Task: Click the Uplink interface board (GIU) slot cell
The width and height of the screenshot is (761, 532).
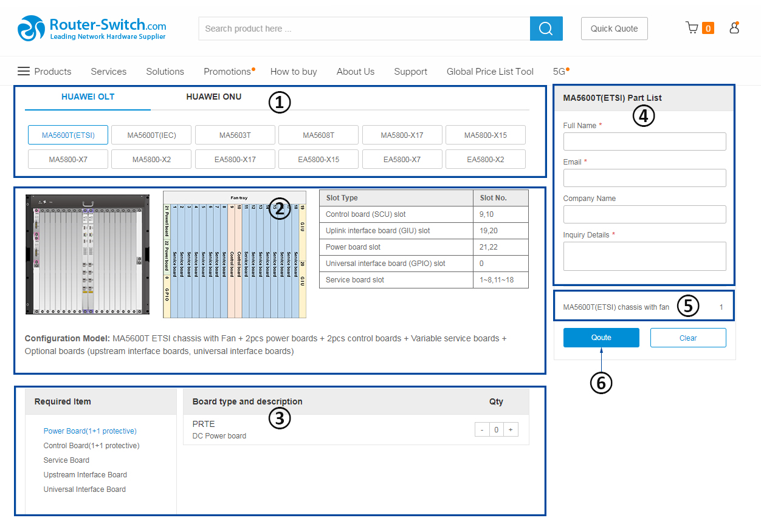Action: pos(396,231)
